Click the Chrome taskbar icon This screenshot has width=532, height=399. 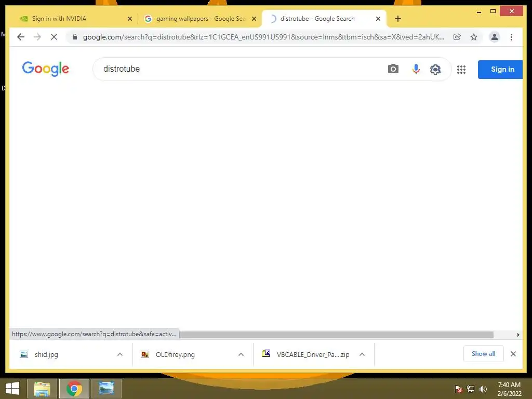tap(74, 389)
